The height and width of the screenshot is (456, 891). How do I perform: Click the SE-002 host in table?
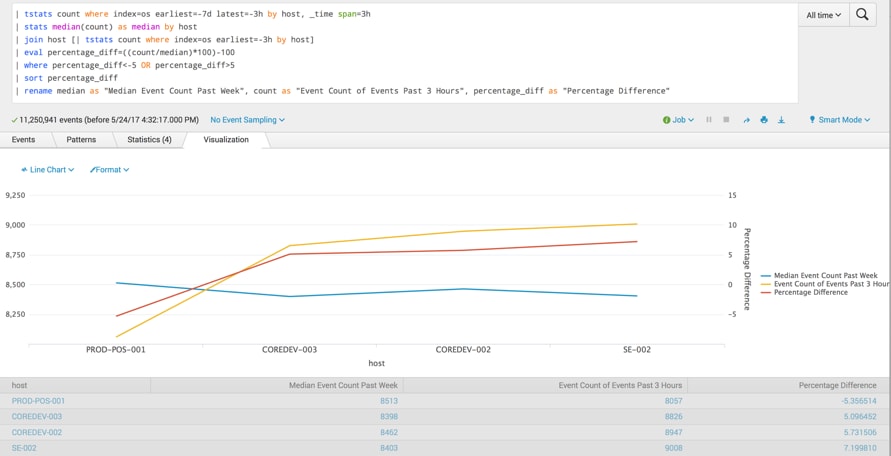coord(25,449)
